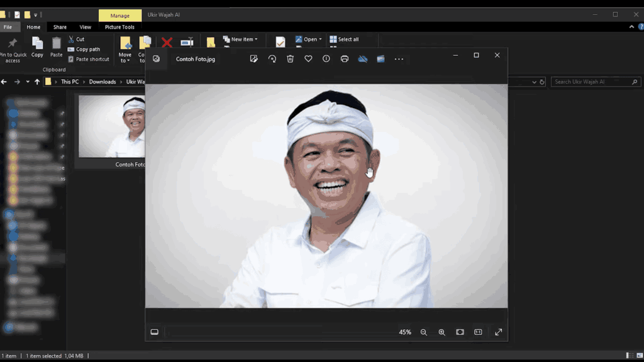Viewport: 644px width, 362px height.
Task: Collapse the ribbon with the chevron
Action: point(631,27)
